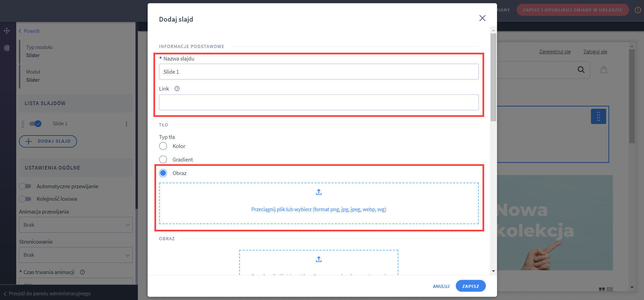Toggle Kolejność losowa switch

coord(25,199)
